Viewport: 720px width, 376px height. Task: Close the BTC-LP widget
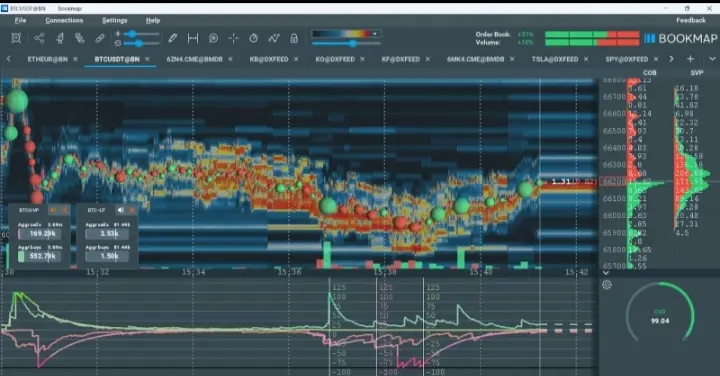pyautogui.click(x=132, y=210)
